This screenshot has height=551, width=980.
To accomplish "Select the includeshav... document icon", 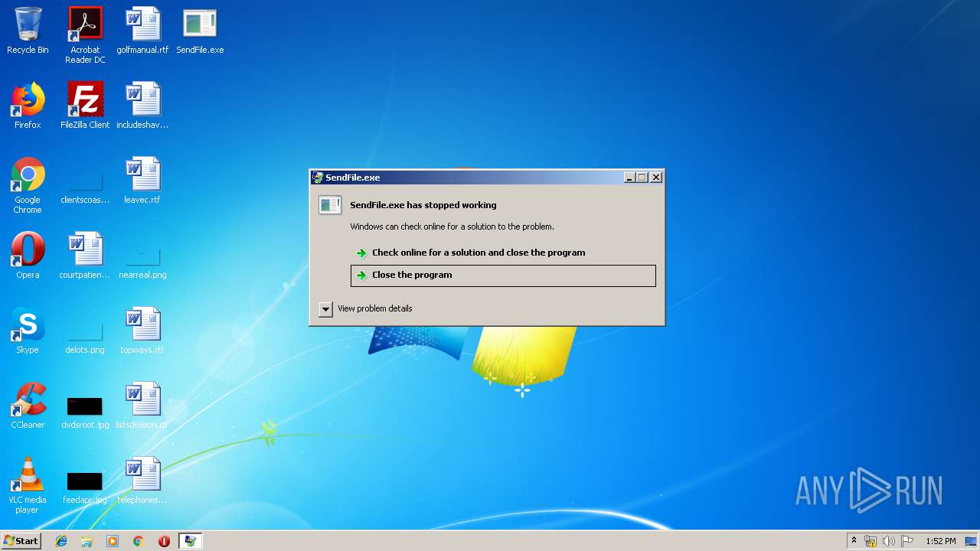I will point(142,106).
